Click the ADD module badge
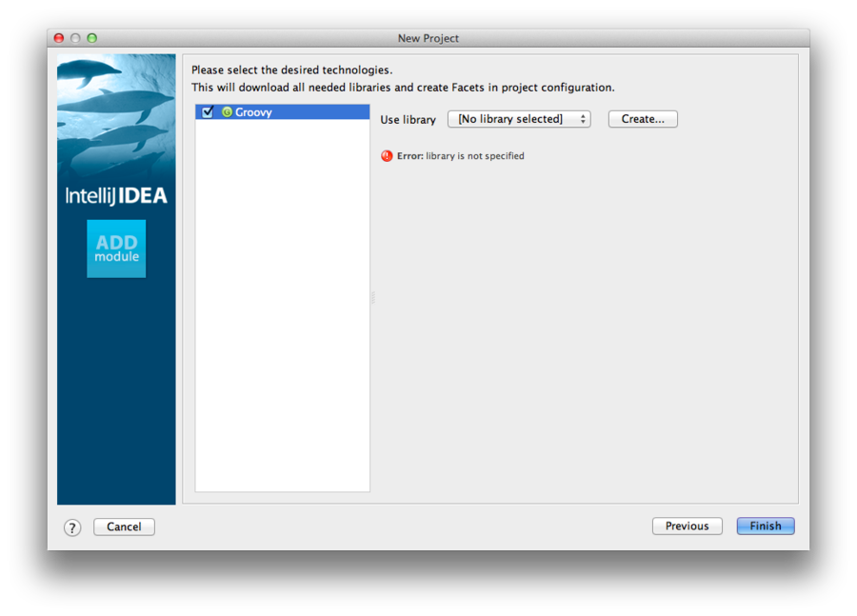This screenshot has width=857, height=616. coord(116,248)
